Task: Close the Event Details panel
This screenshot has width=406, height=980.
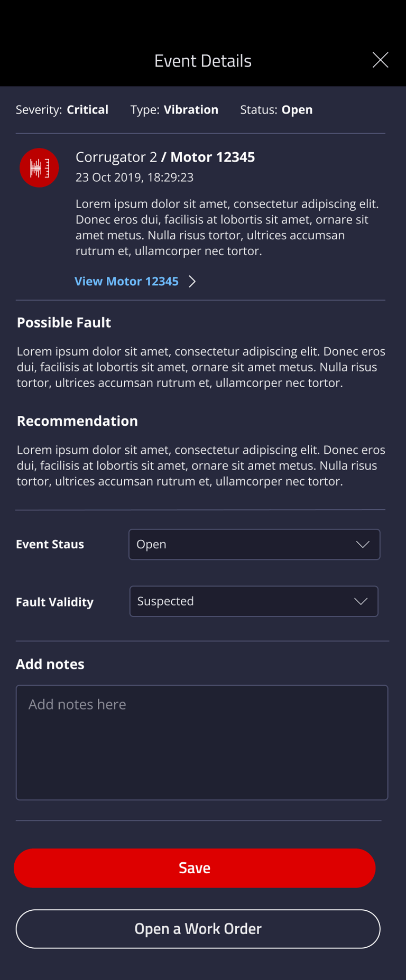Action: tap(380, 60)
